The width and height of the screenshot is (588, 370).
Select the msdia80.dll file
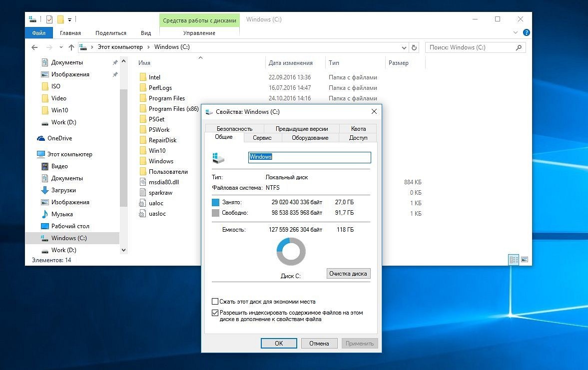[x=163, y=182]
